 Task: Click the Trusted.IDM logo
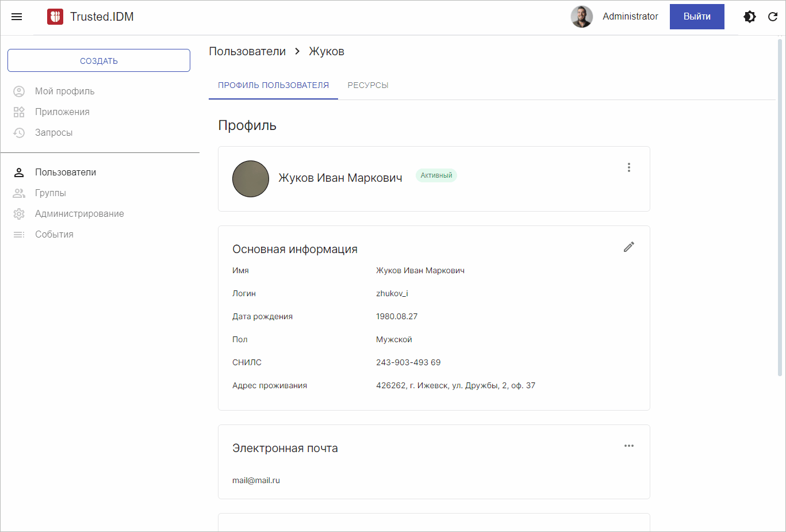[x=55, y=17]
